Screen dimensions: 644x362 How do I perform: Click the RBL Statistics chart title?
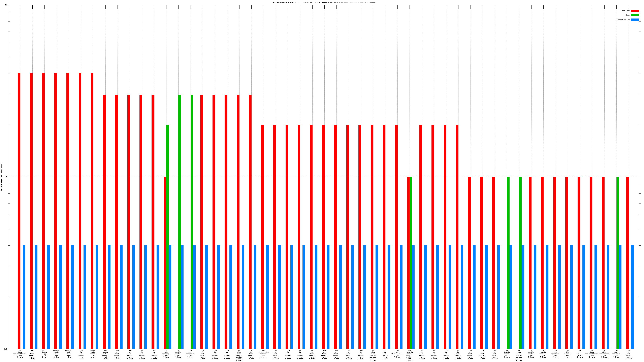pyautogui.click(x=324, y=2)
